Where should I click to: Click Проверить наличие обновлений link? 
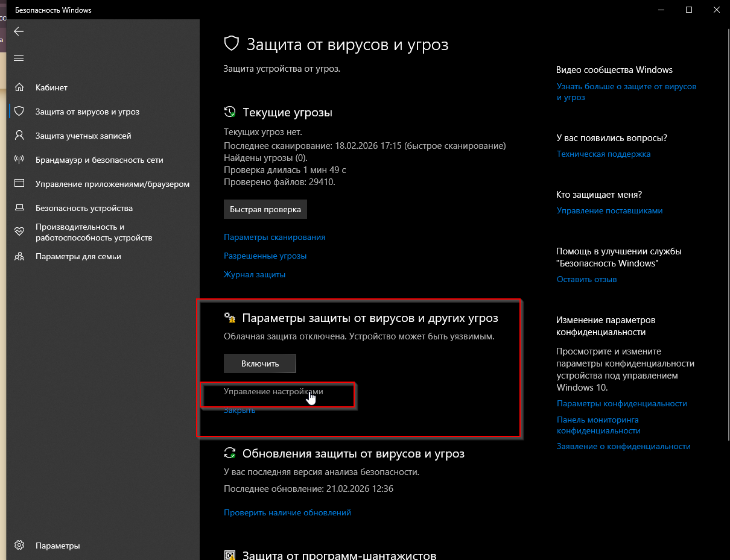(x=287, y=512)
